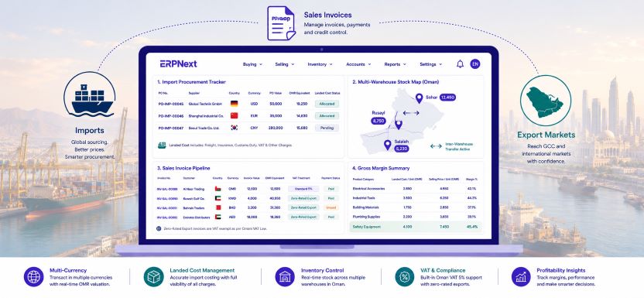Image resolution: width=644 pixels, height=298 pixels.
Task: Click the Sales Invoices document icon
Action: click(x=281, y=23)
